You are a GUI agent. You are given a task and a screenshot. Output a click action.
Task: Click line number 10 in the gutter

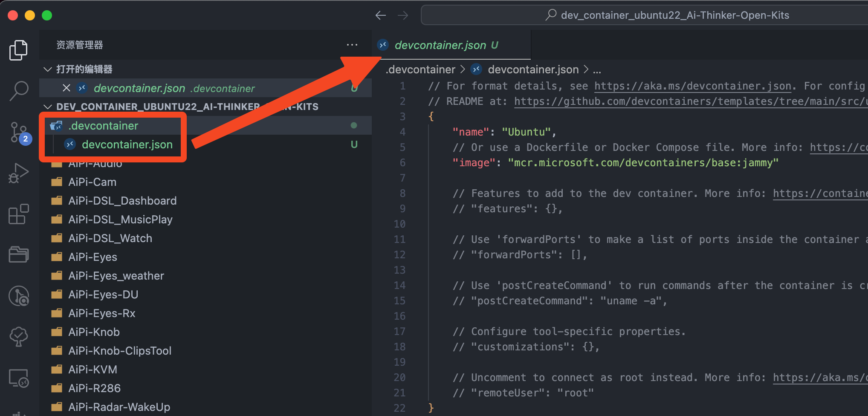pyautogui.click(x=399, y=224)
